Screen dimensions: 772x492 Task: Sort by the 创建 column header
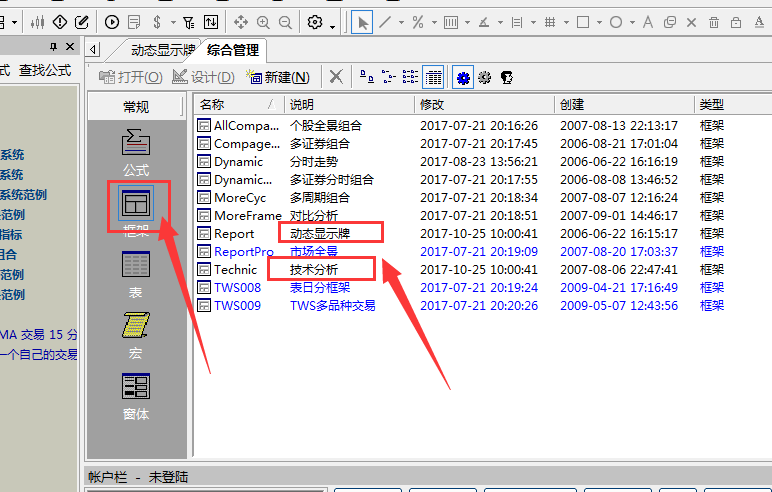(x=624, y=104)
